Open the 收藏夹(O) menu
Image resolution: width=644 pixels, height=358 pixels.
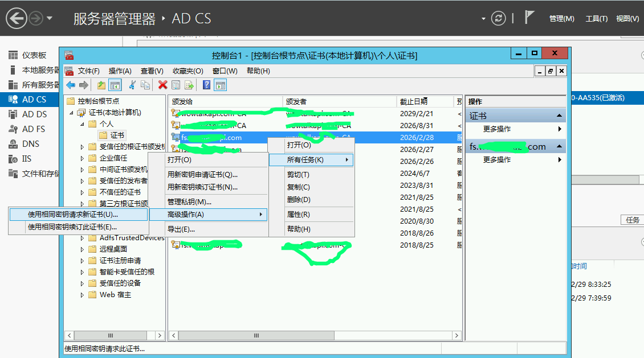coord(188,71)
